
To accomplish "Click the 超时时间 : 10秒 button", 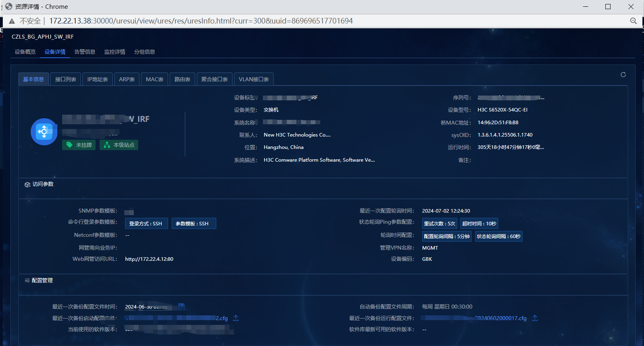I will pos(479,223).
